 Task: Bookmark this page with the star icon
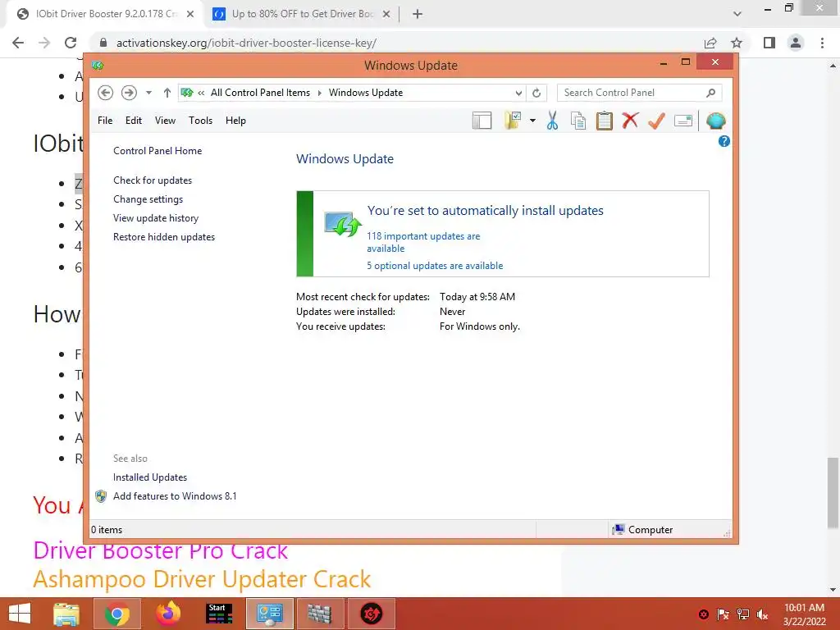737,43
